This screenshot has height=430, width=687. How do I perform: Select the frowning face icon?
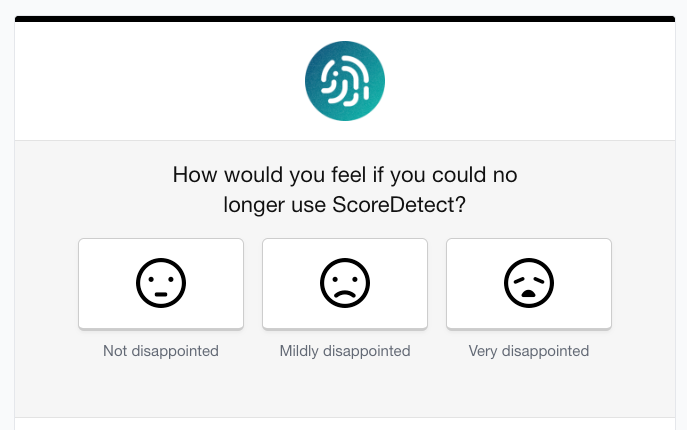pos(345,283)
